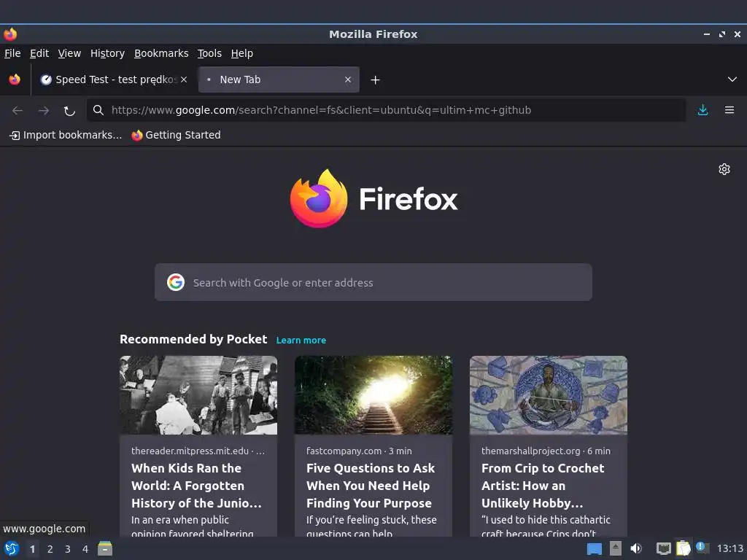The height and width of the screenshot is (560, 747).
Task: Click thereader.mitpress.mit.edu source text
Action: (x=190, y=451)
